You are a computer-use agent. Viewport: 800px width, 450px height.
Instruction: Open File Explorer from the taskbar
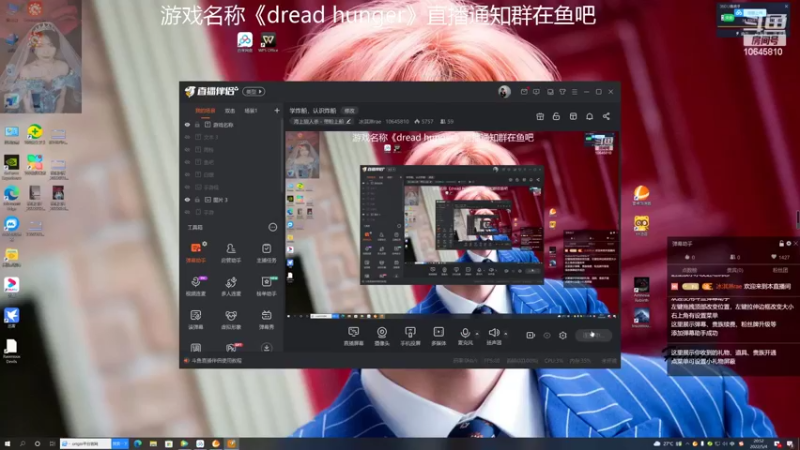coord(153,444)
